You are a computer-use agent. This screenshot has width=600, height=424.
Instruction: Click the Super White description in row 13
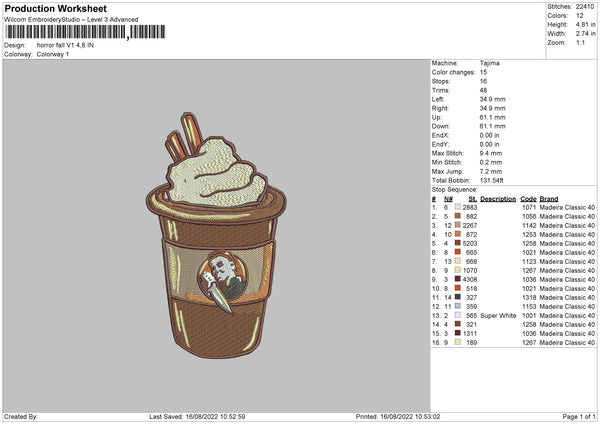[x=498, y=316]
